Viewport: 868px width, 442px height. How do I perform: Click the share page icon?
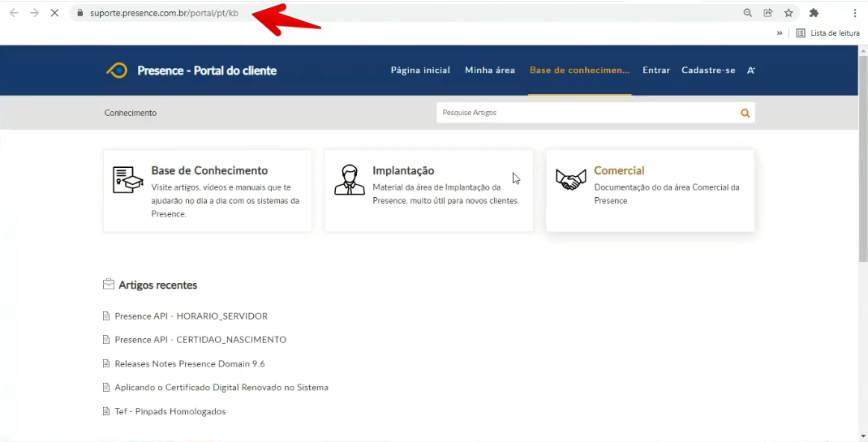(767, 13)
